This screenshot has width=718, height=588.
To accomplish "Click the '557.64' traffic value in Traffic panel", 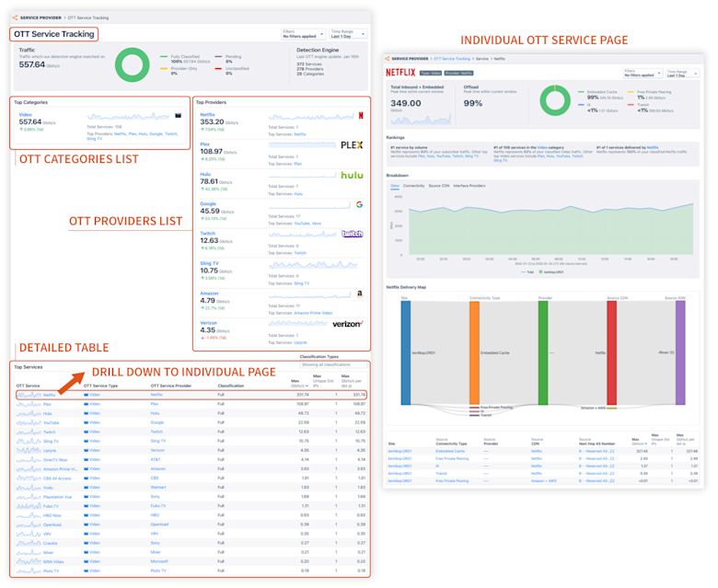I will click(31, 64).
